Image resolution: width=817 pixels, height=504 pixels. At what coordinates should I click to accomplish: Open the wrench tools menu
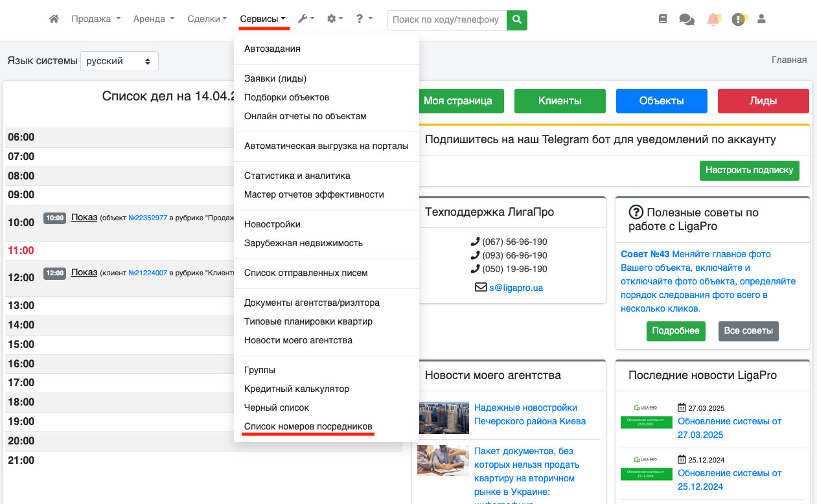(x=305, y=19)
